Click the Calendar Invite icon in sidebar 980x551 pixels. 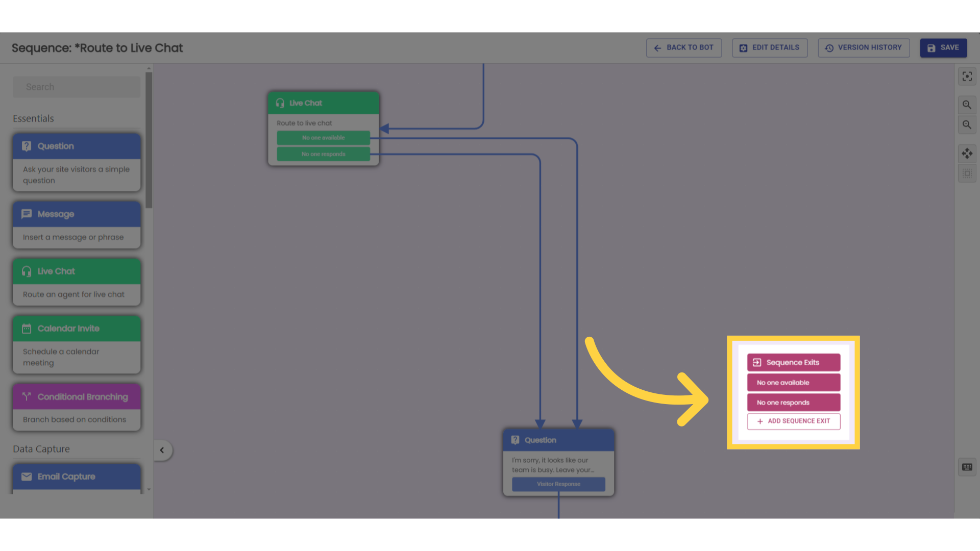26,329
